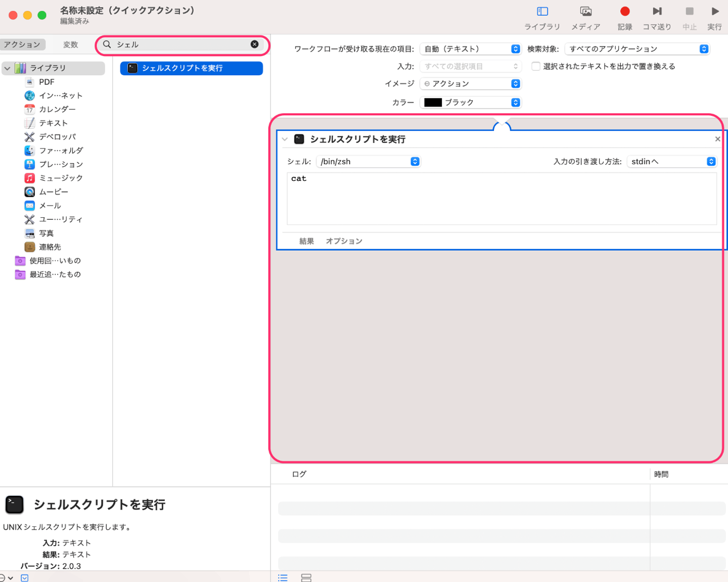Select the PDF category icon

pos(30,82)
